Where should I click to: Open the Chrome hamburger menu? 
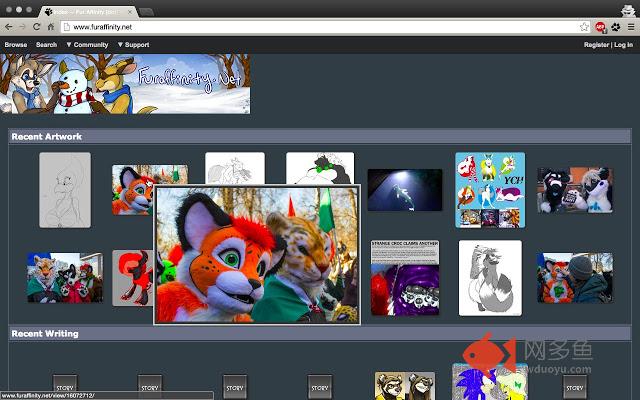pyautogui.click(x=631, y=27)
